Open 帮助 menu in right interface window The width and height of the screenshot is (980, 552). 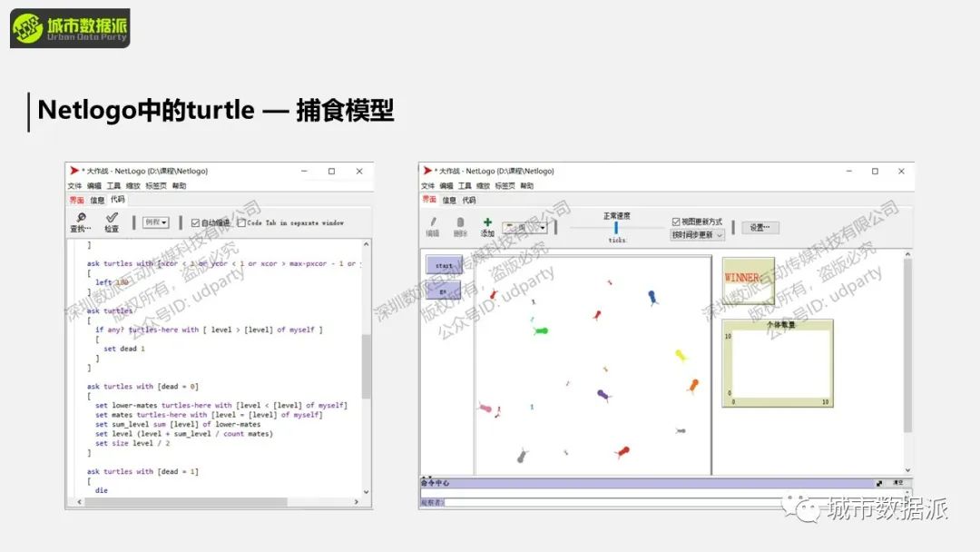(x=527, y=186)
